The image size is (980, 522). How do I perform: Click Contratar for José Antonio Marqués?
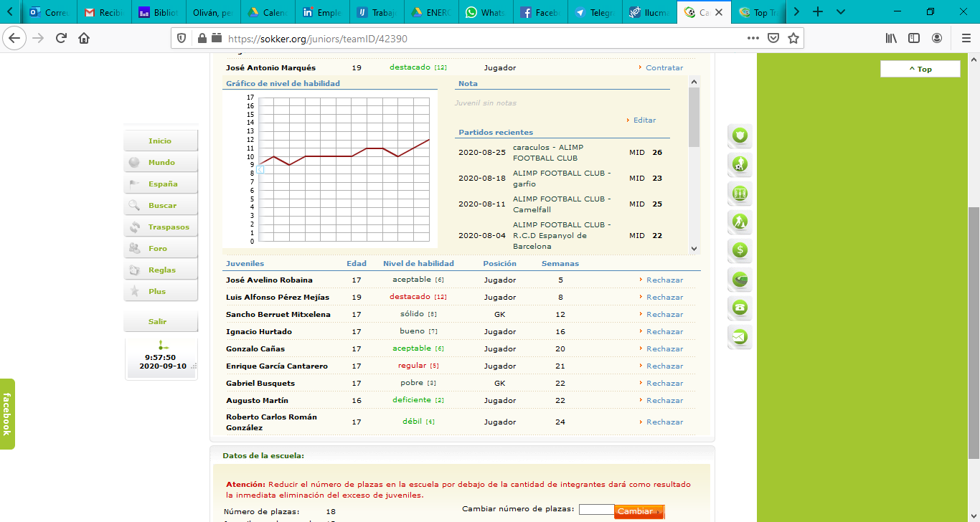(664, 68)
